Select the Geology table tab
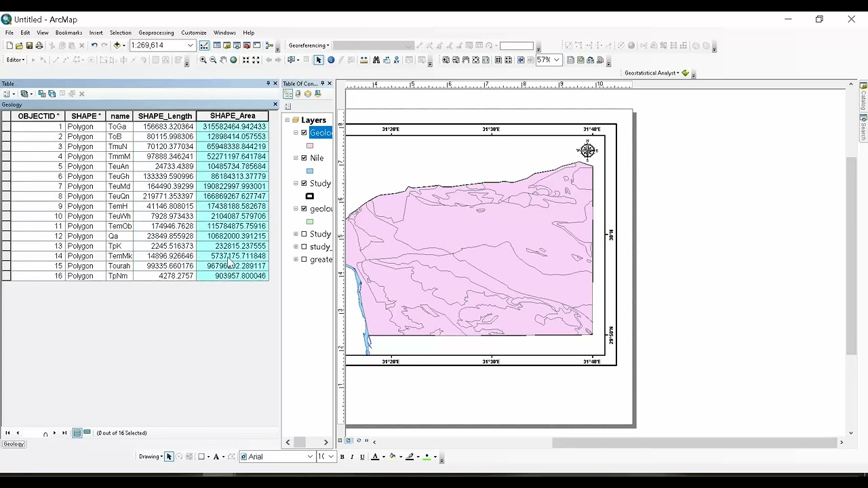 [14, 444]
